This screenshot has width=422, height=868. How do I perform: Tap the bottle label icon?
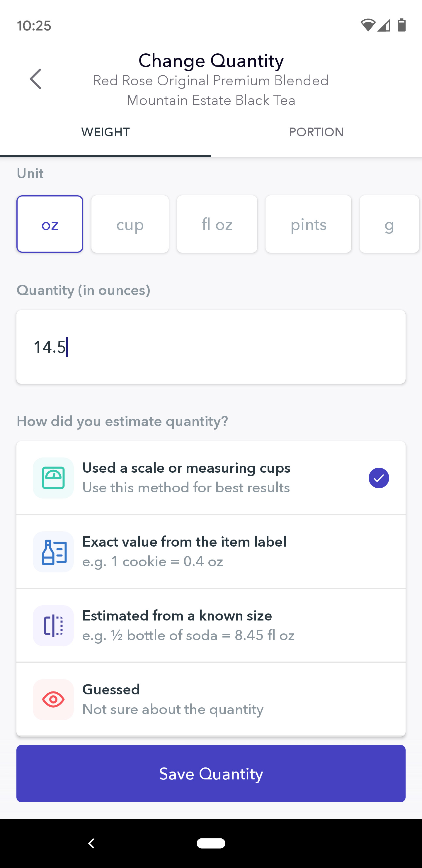pos(53,552)
